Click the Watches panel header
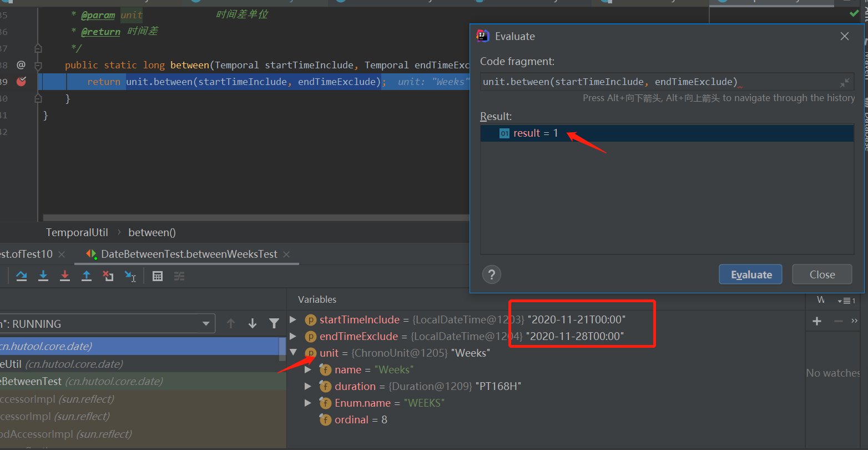868x450 pixels. pyautogui.click(x=820, y=300)
